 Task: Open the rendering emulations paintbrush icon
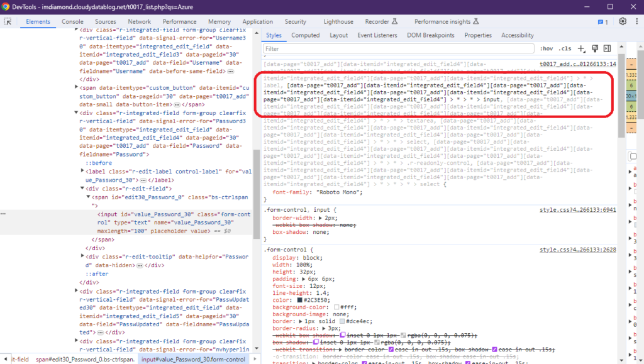click(595, 48)
